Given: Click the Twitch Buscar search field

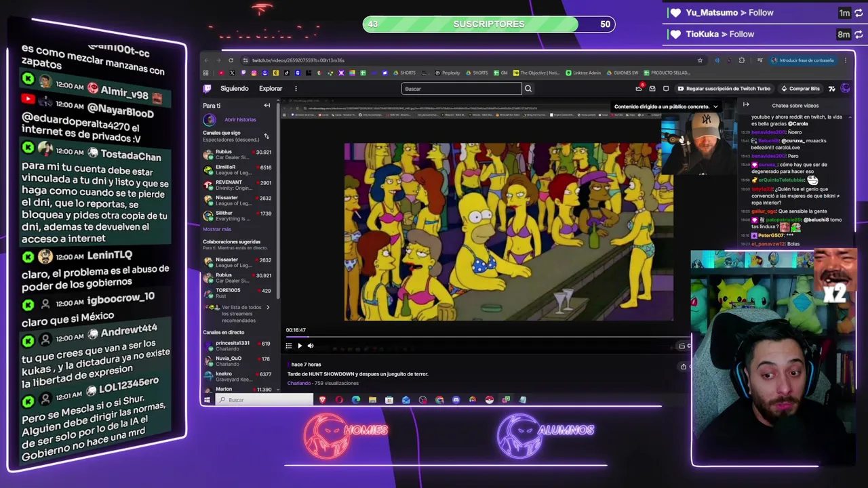Looking at the screenshot, I should 462,88.
